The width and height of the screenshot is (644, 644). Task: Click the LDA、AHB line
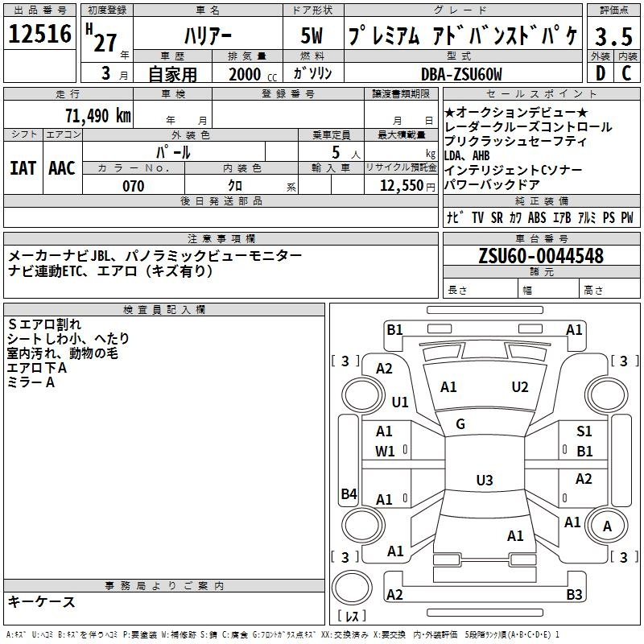[x=467, y=155]
